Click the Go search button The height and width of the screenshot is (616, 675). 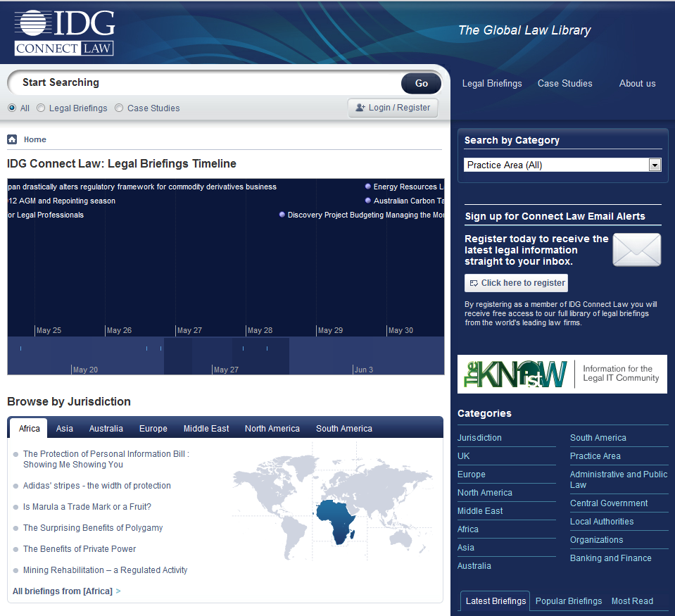(421, 84)
